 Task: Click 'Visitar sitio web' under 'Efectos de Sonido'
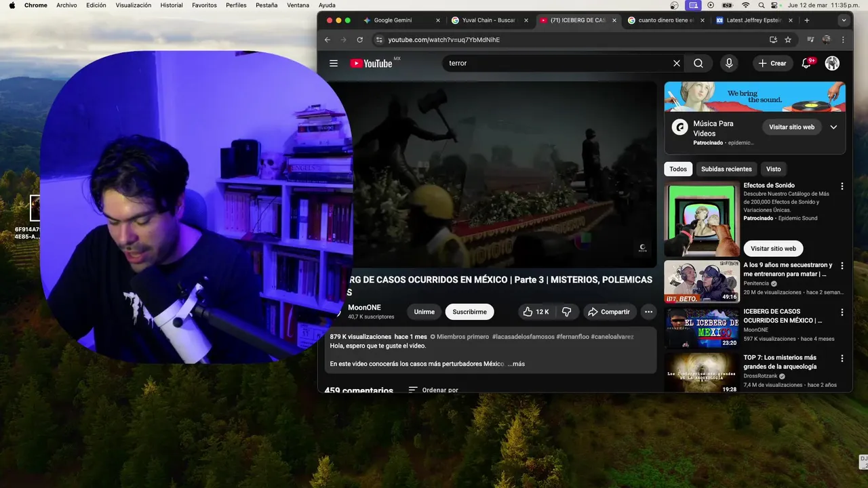(773, 249)
